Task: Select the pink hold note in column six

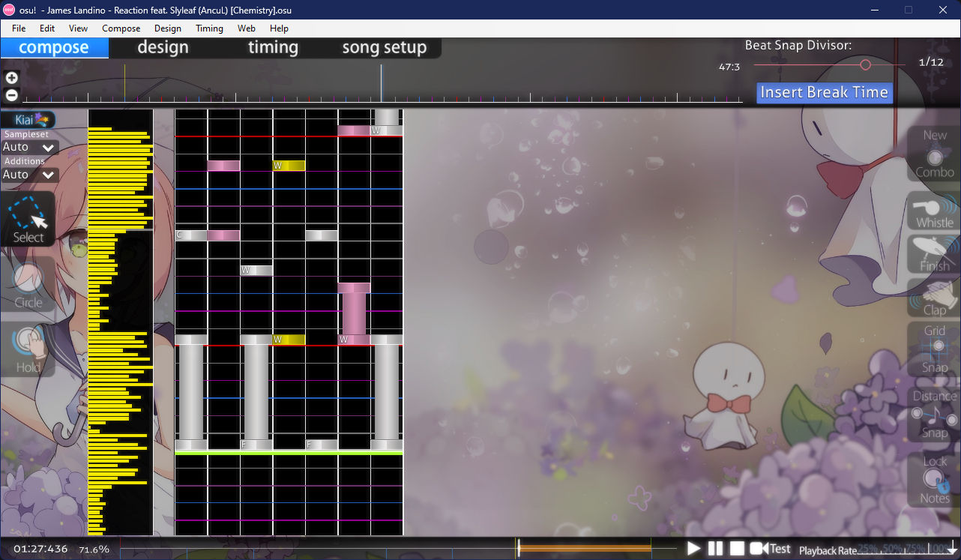Action: coord(355,313)
